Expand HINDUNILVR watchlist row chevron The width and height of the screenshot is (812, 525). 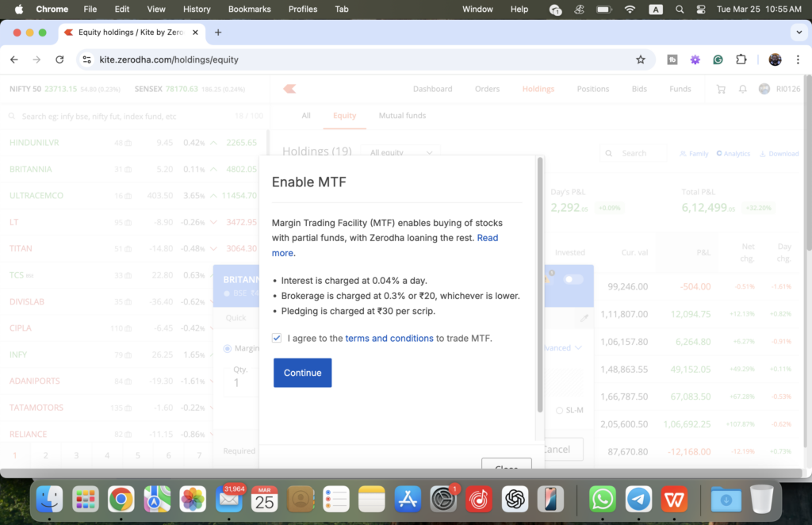pos(213,143)
